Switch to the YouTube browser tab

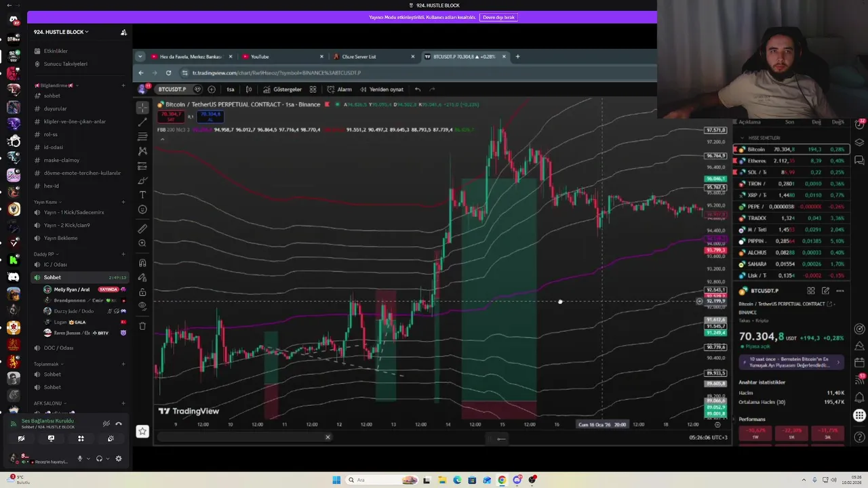pos(283,56)
